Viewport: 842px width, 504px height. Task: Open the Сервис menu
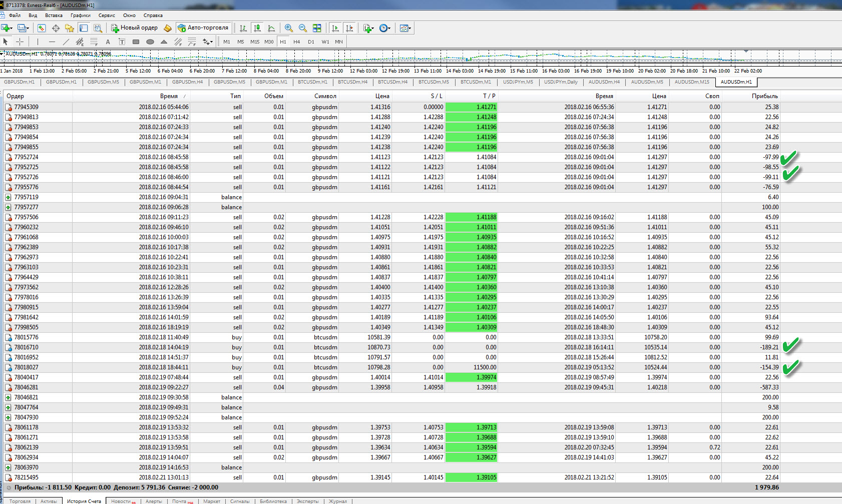pyautogui.click(x=107, y=16)
